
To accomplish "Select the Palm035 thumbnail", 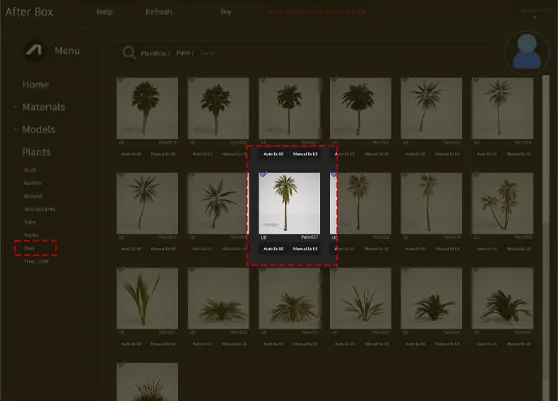I will tap(431, 299).
